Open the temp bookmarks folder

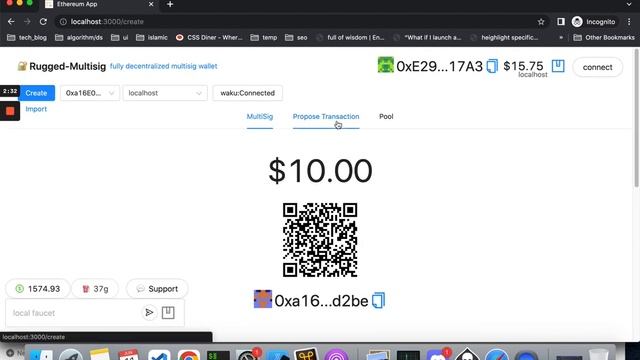264,38
